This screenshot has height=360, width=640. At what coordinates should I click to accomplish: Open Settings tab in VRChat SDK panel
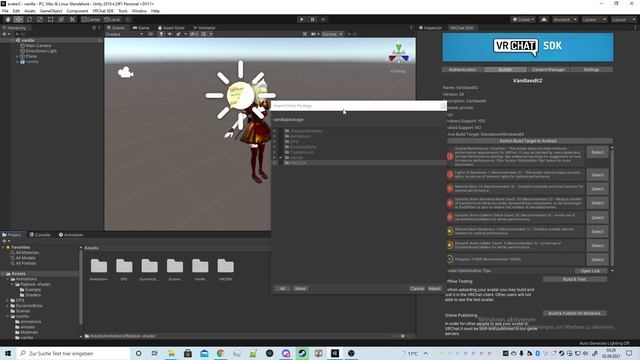click(591, 69)
